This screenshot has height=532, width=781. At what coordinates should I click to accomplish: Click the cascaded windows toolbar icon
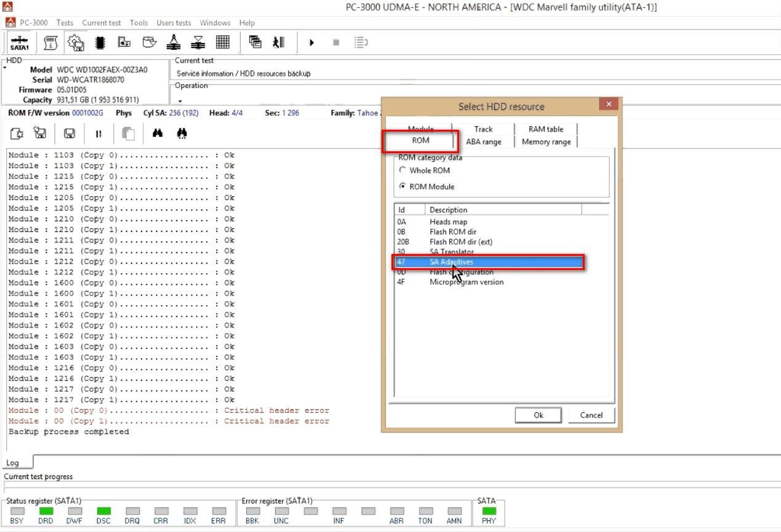click(x=255, y=42)
